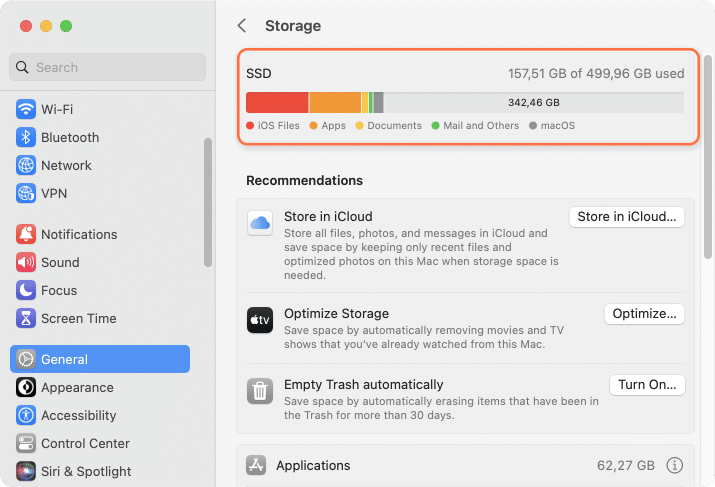
Task: Click the Bluetooth icon in sidebar
Action: click(x=26, y=137)
